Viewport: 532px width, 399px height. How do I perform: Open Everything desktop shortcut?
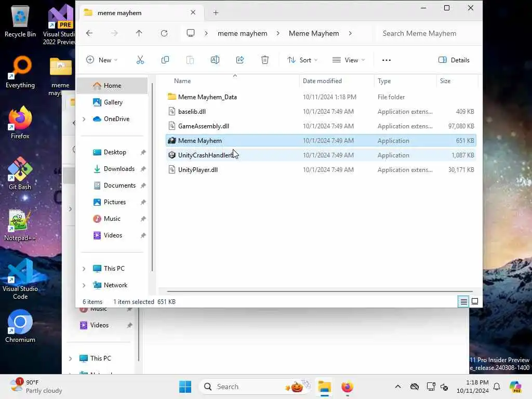[20, 72]
